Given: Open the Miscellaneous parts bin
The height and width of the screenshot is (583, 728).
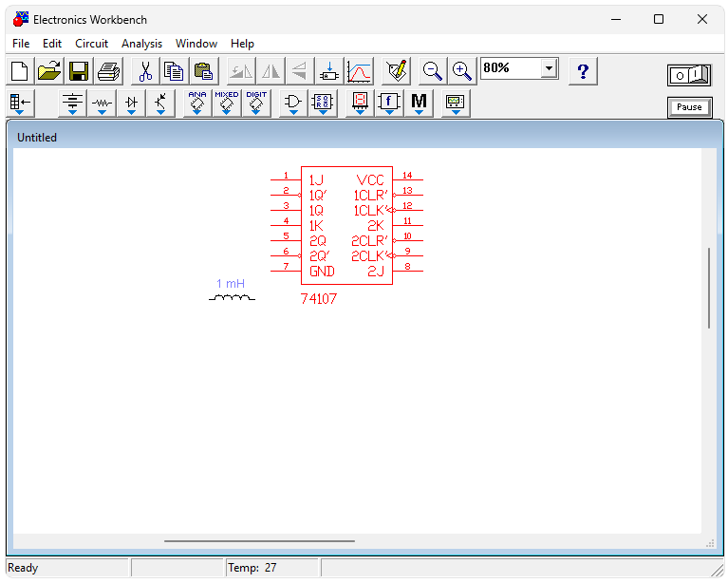Looking at the screenshot, I should [419, 103].
